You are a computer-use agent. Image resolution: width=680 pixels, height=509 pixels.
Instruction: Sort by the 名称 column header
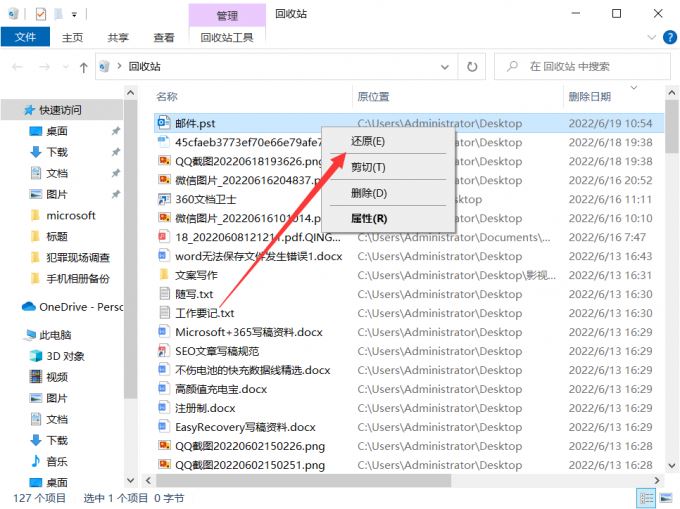(x=167, y=97)
